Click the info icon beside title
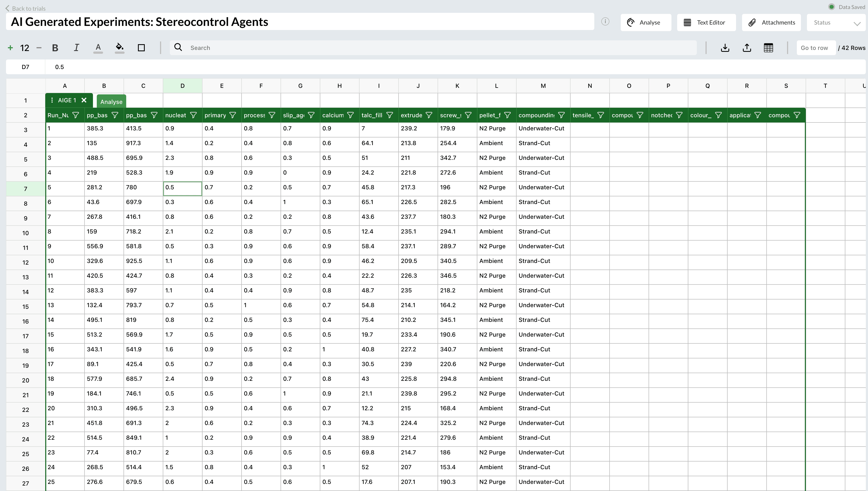 tap(605, 22)
